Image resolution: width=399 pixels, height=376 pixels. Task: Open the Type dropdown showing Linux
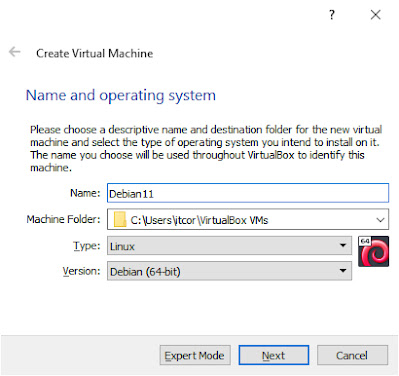229,246
